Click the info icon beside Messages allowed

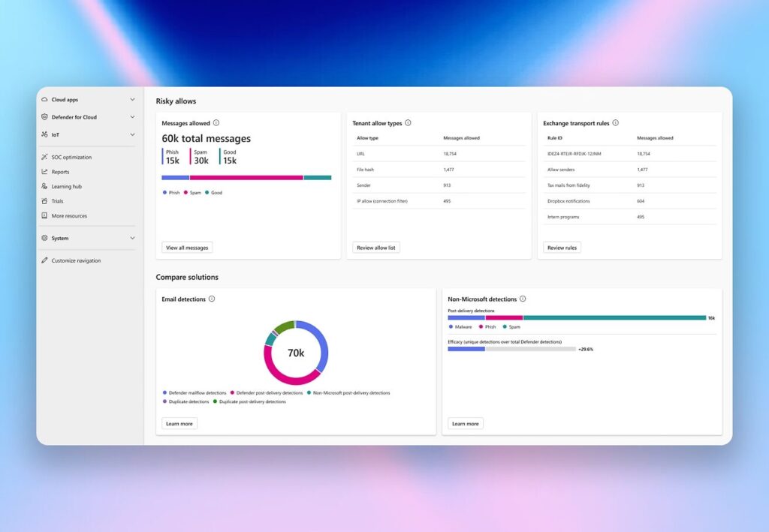click(216, 123)
